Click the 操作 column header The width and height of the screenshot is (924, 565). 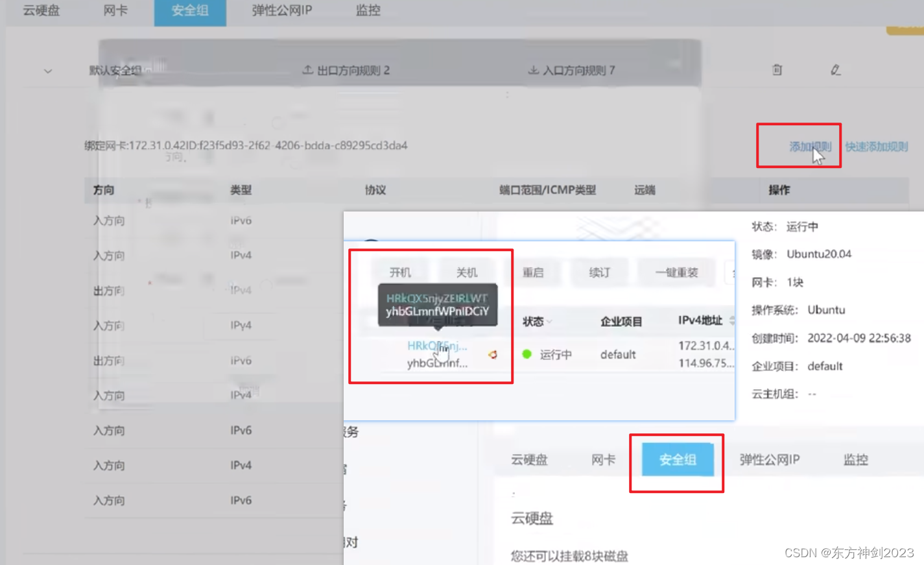779,190
